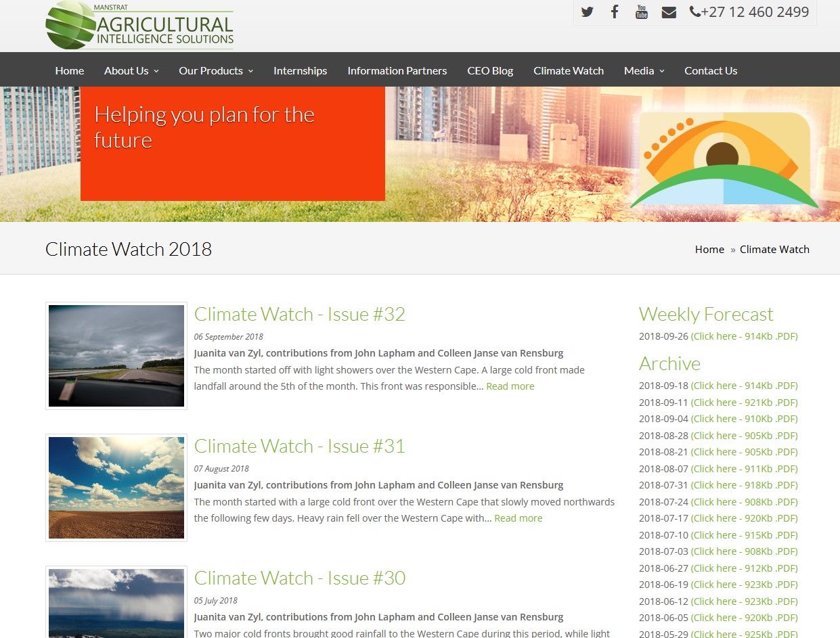Open the blue sky field thumbnail of Issue #31
The image size is (840, 638).
coord(116,488)
